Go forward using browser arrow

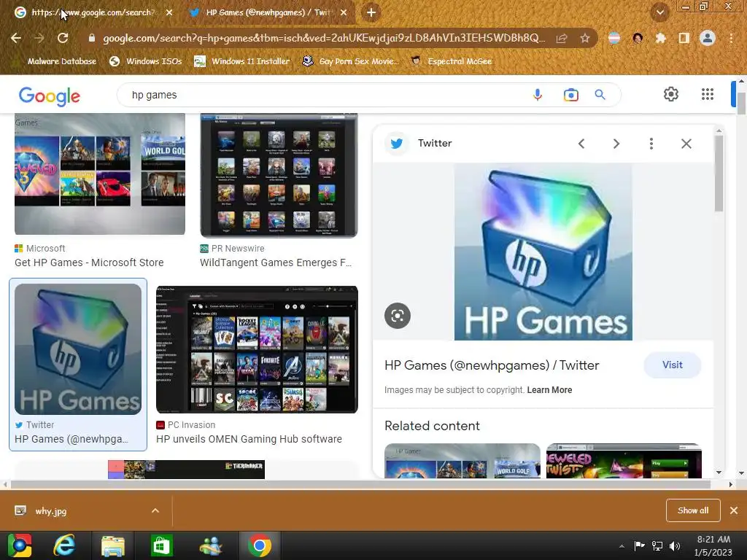click(x=39, y=38)
